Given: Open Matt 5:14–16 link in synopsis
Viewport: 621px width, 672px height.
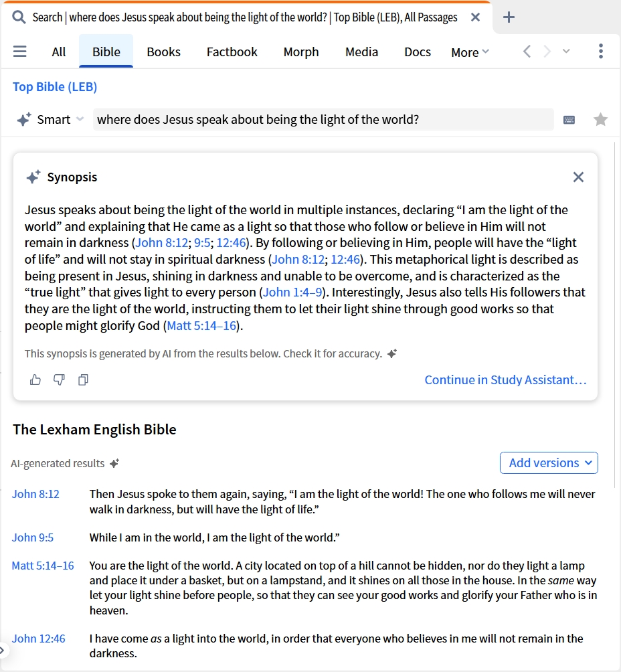Looking at the screenshot, I should click(x=201, y=326).
